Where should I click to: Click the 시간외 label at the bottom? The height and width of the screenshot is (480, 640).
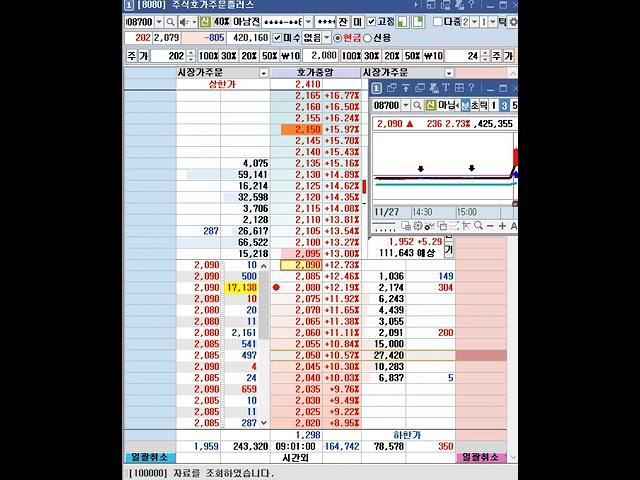click(296, 458)
